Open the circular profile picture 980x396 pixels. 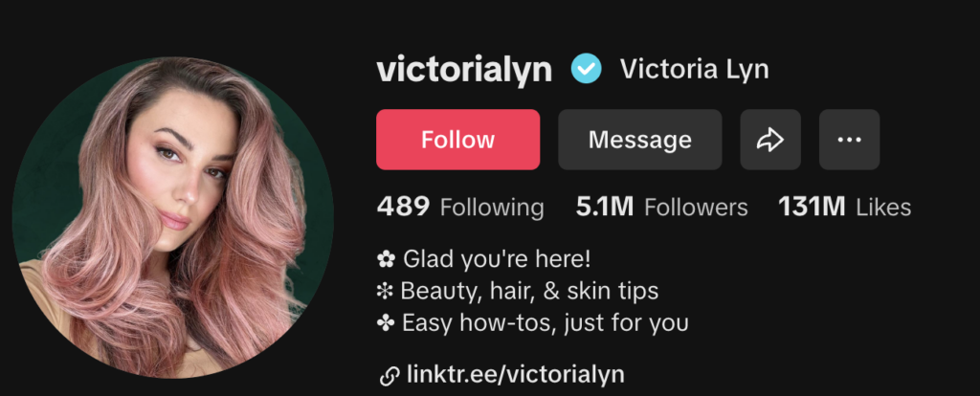click(x=172, y=217)
